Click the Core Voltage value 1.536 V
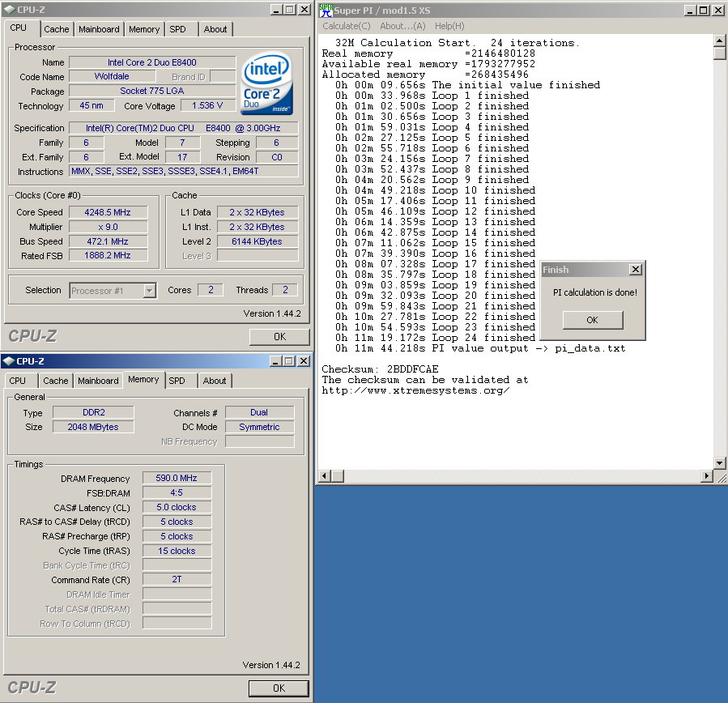 [x=207, y=105]
